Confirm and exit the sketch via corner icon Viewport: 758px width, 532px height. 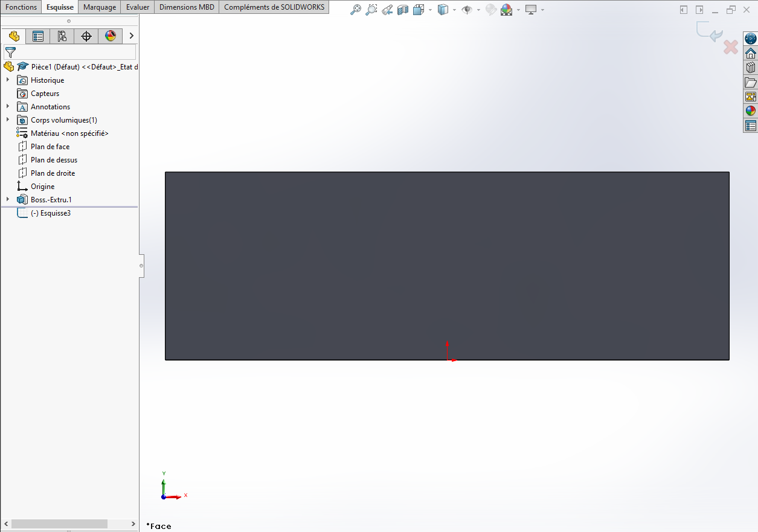click(710, 33)
